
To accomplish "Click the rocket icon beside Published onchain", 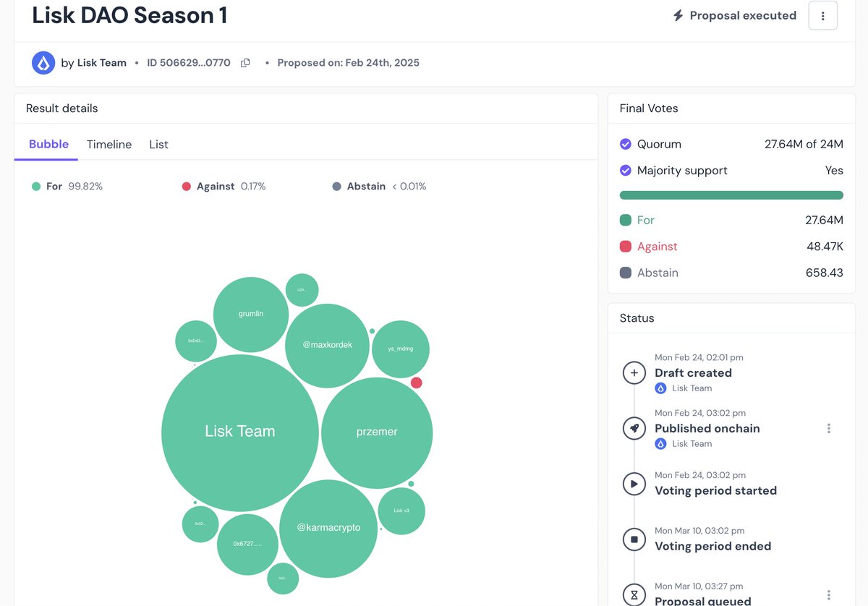I will (634, 428).
